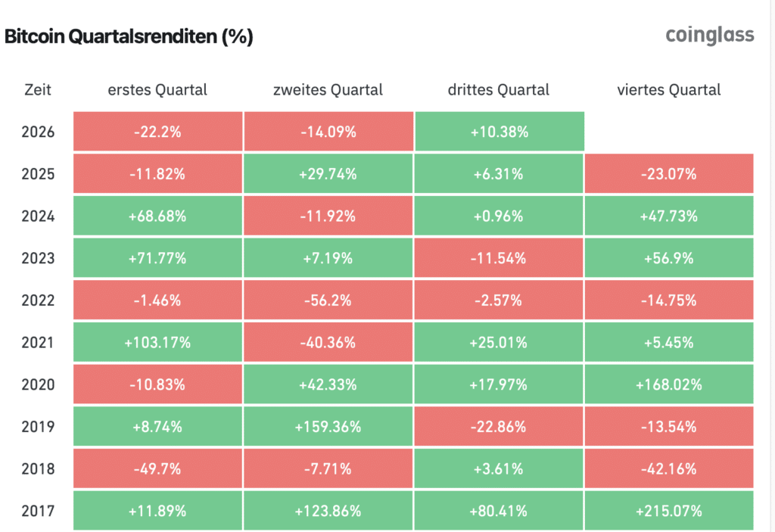Click the +103.17% cell for 2021
This screenshot has width=775, height=532.
[157, 342]
